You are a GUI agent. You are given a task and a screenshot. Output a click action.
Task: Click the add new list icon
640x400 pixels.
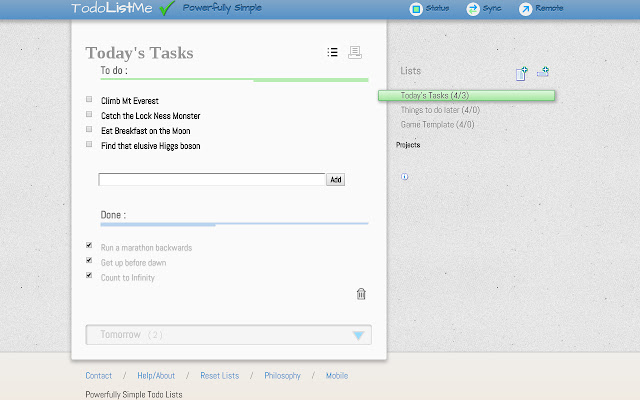[x=522, y=73]
